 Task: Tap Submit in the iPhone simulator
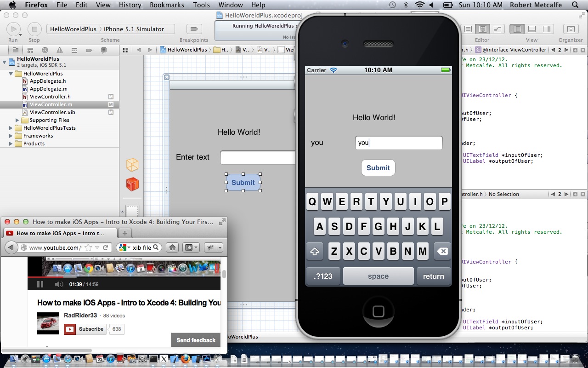pos(378,168)
